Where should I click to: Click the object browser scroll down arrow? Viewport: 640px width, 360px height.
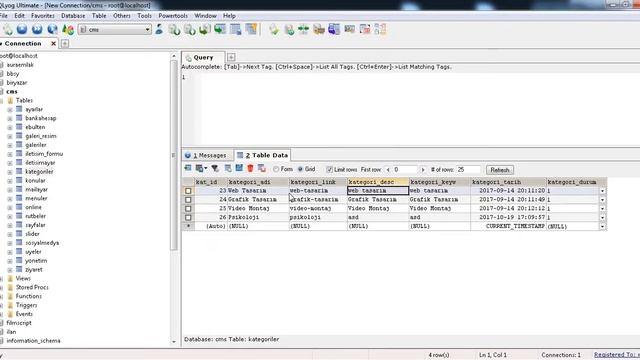tap(174, 342)
